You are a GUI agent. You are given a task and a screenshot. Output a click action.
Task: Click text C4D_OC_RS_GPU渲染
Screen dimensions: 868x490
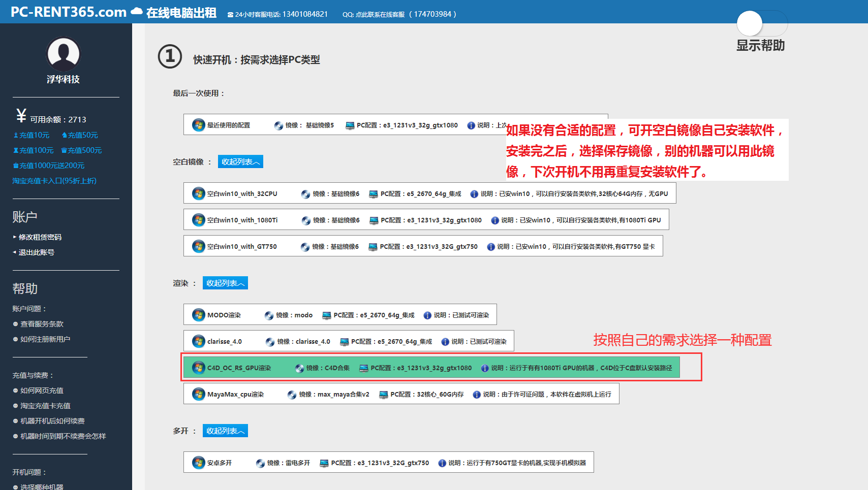point(239,368)
